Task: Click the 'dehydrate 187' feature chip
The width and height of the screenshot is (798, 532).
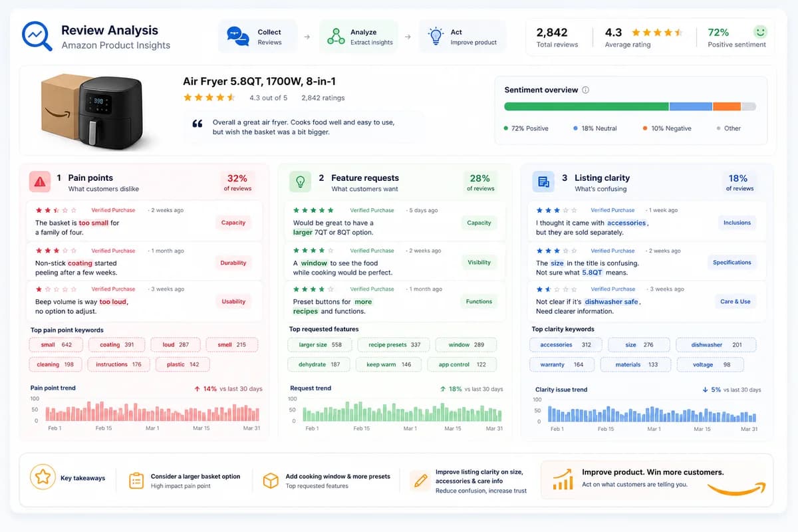Action: click(319, 364)
